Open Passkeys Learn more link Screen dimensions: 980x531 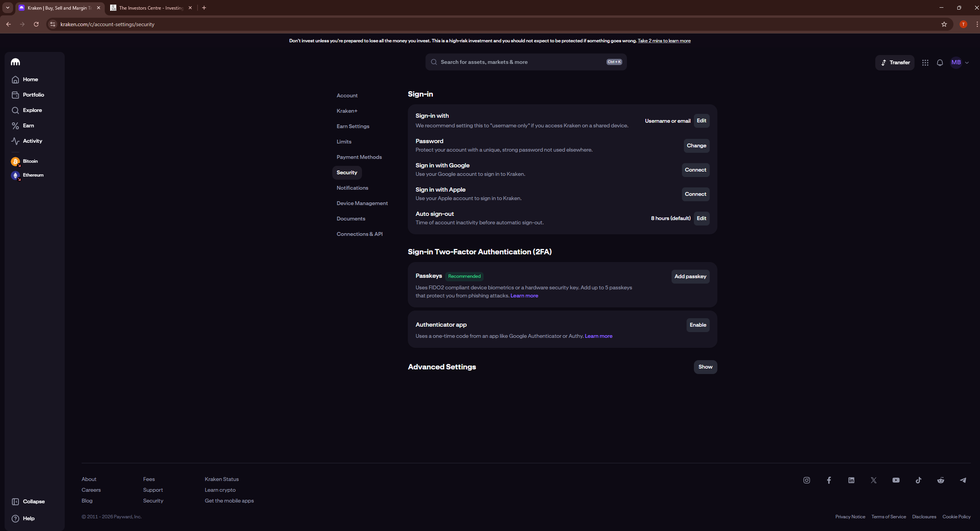(x=524, y=296)
